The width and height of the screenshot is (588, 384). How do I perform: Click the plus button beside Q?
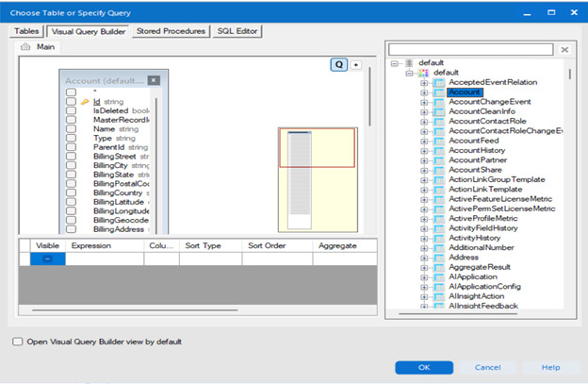pyautogui.click(x=356, y=64)
